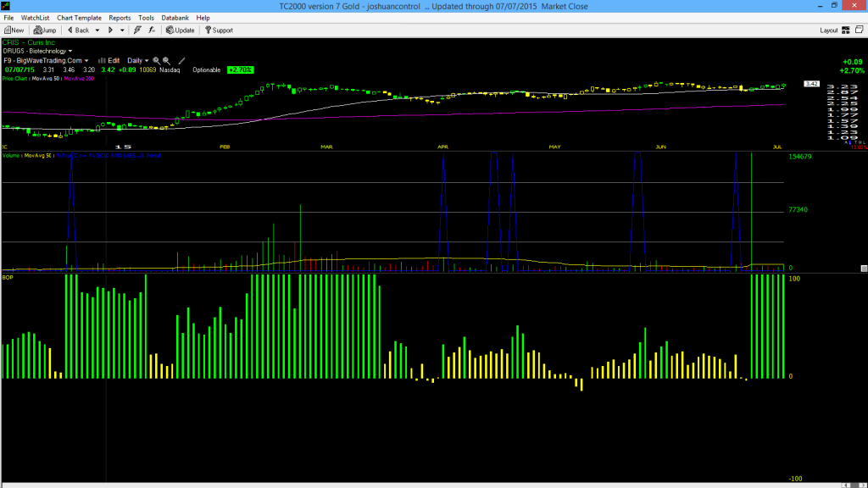Go Back to the previous chart
The height and width of the screenshot is (488, 868).
click(78, 30)
